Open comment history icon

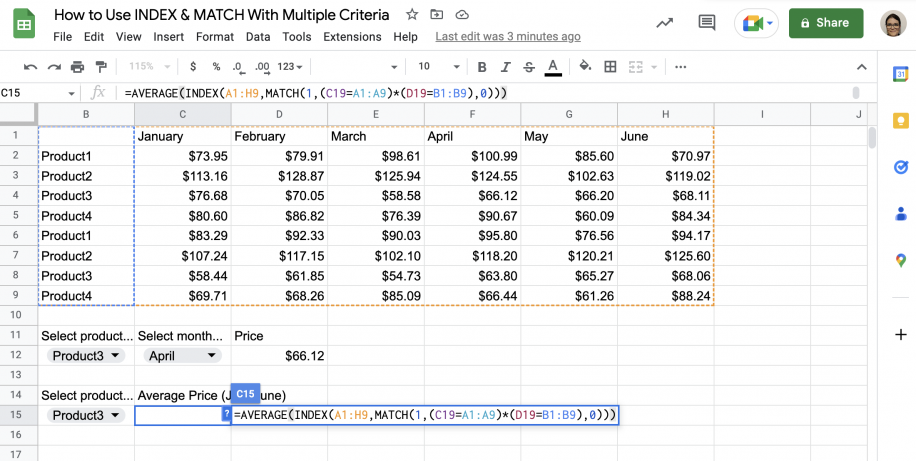tap(707, 23)
